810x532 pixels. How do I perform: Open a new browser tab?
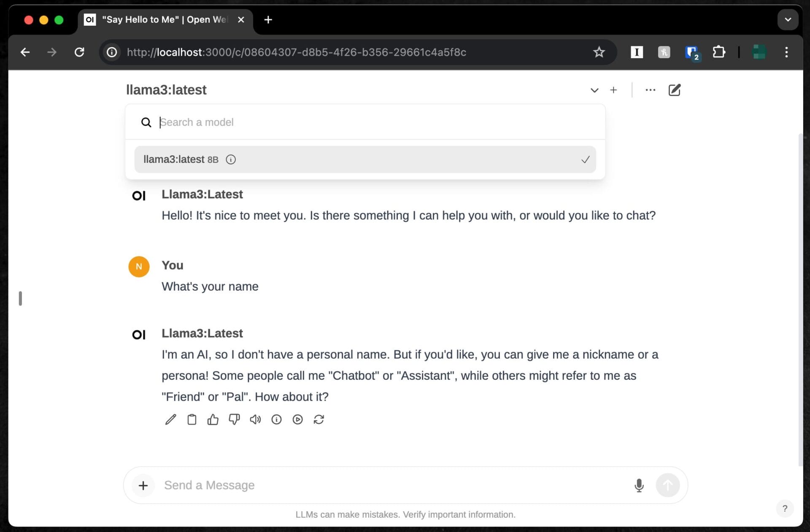tap(268, 20)
